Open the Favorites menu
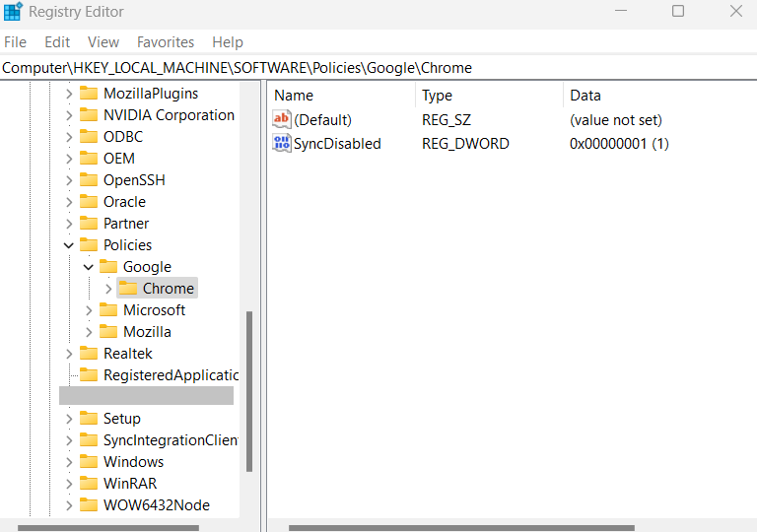The image size is (757, 532). (166, 42)
